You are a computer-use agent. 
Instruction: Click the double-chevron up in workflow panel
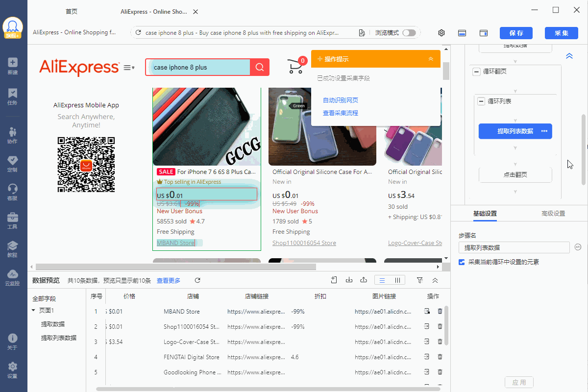569,56
